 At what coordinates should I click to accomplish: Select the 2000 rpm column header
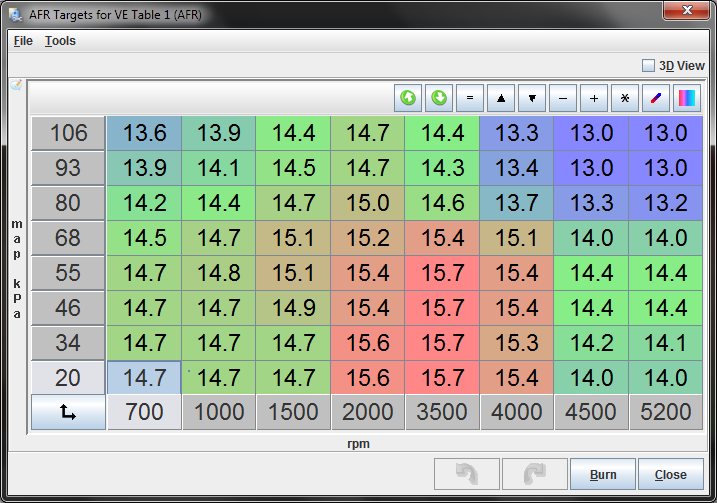[x=368, y=412]
